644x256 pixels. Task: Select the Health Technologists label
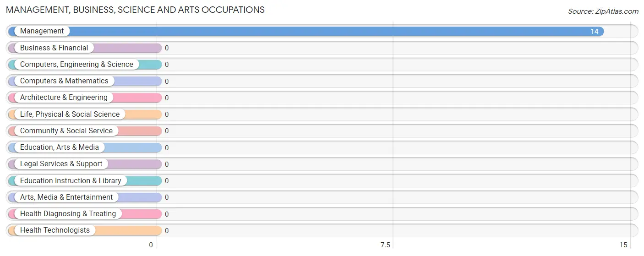pos(55,230)
